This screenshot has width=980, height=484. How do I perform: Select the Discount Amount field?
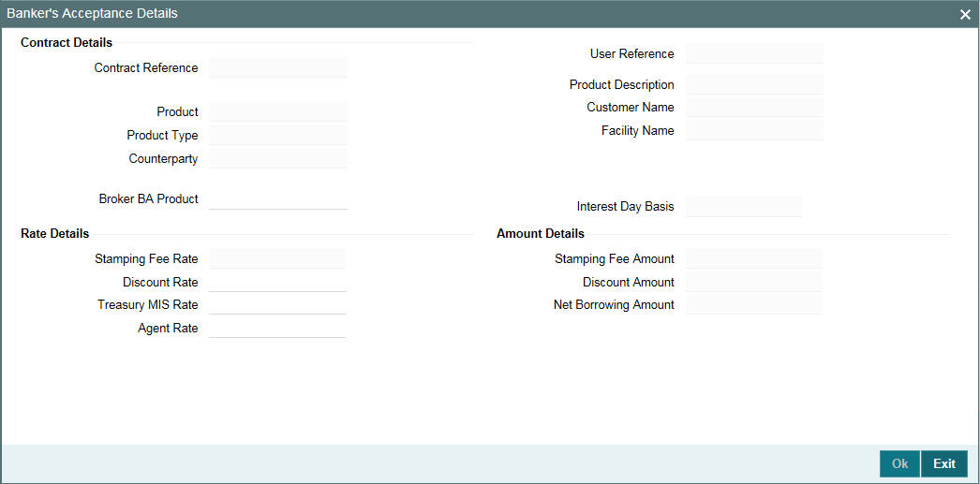coord(754,283)
